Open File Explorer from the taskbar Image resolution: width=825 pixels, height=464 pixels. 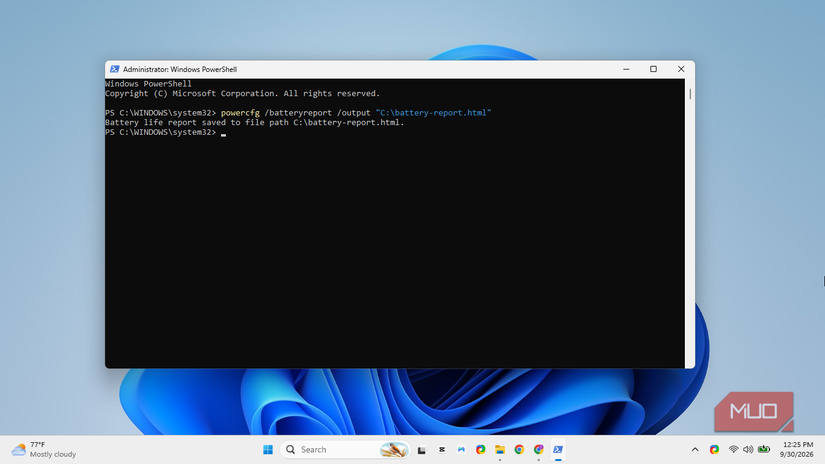click(x=500, y=449)
